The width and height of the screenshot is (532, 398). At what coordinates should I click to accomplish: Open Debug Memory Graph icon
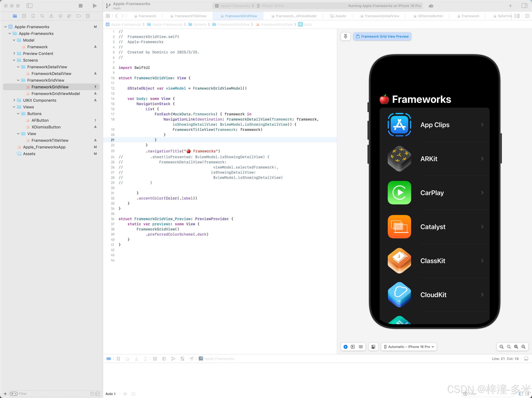tap(173, 359)
